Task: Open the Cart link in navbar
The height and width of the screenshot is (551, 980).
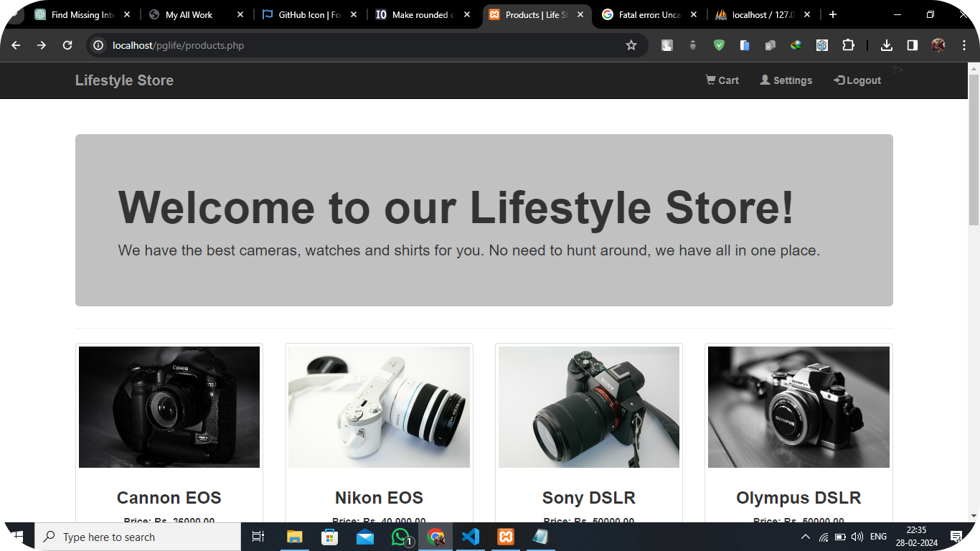Action: tap(722, 80)
